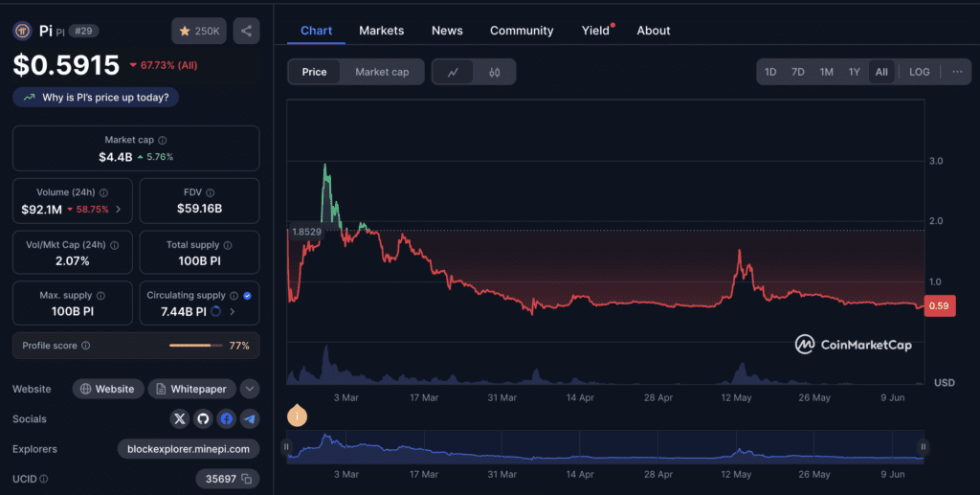Click 'Why is PI's price up today?'
Image resolution: width=980 pixels, height=495 pixels.
coord(96,98)
